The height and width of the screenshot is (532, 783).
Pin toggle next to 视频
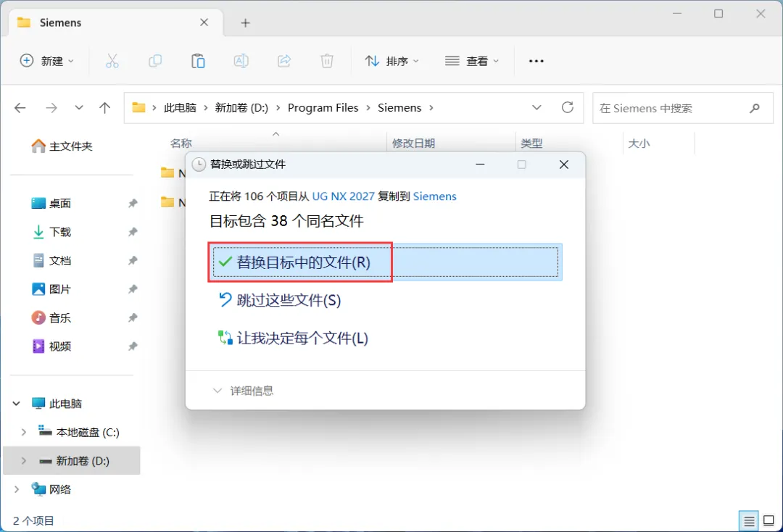pyautogui.click(x=133, y=346)
